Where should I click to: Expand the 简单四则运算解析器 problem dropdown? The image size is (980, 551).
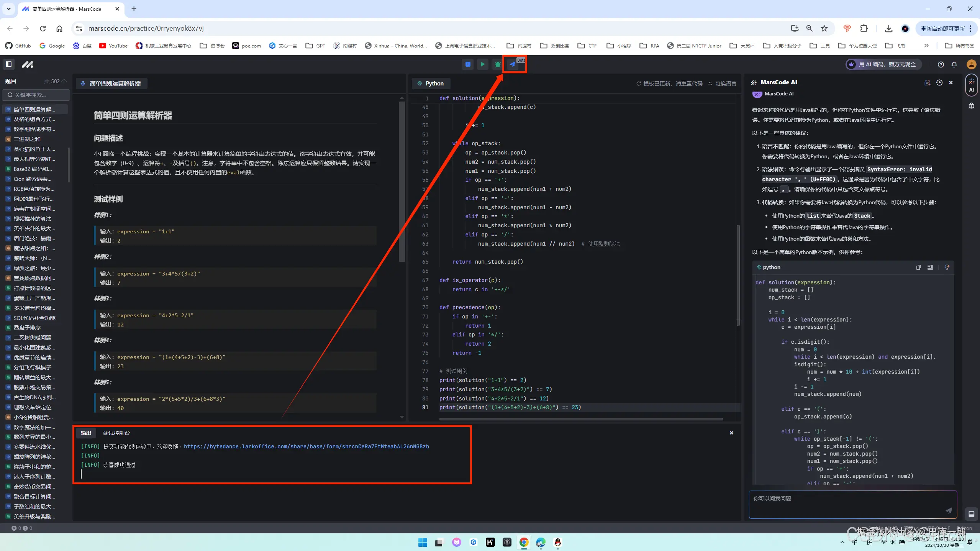point(111,84)
